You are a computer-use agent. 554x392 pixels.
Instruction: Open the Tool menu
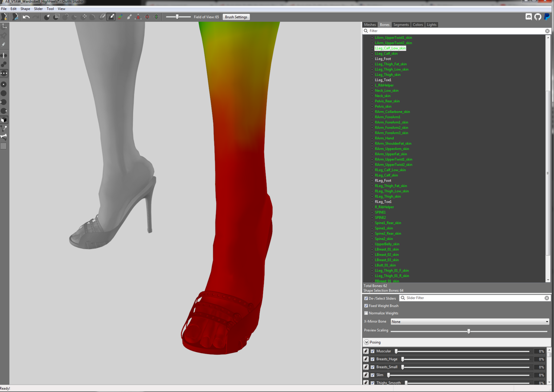point(50,9)
